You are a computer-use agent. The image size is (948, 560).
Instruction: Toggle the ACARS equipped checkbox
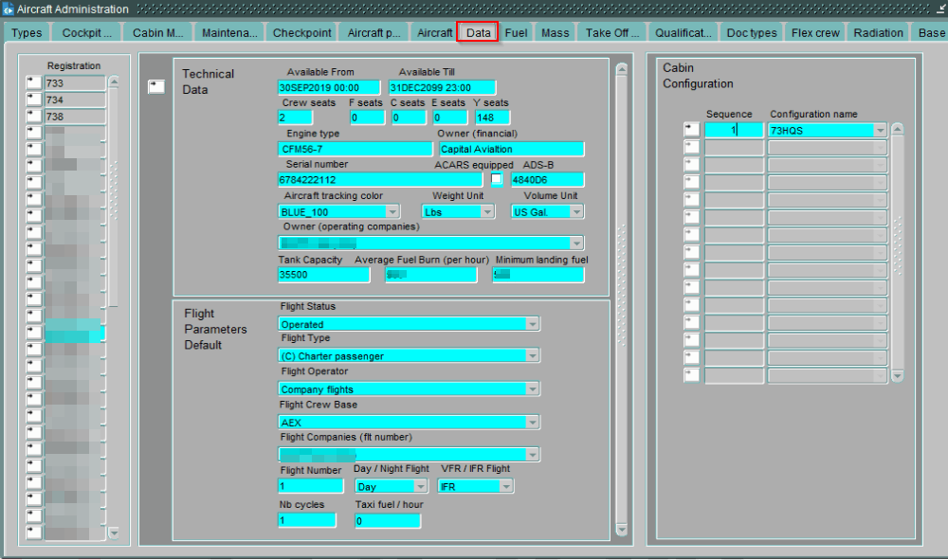click(497, 179)
